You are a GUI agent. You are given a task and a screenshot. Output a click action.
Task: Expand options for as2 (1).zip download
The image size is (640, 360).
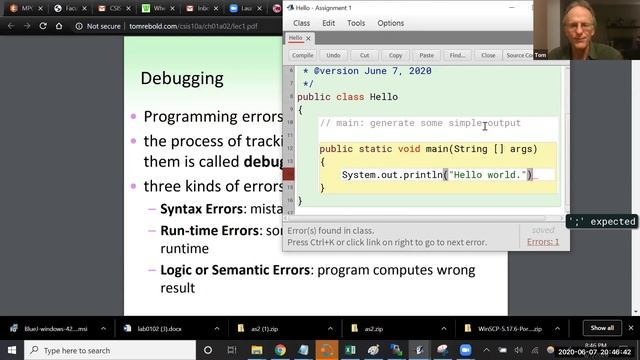coord(330,329)
